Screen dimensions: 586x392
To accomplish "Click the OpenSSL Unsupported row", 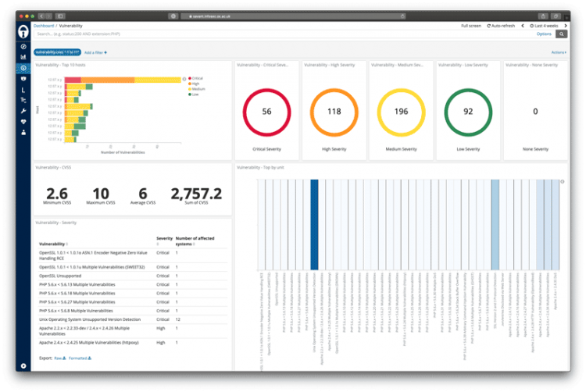I will 133,276.
